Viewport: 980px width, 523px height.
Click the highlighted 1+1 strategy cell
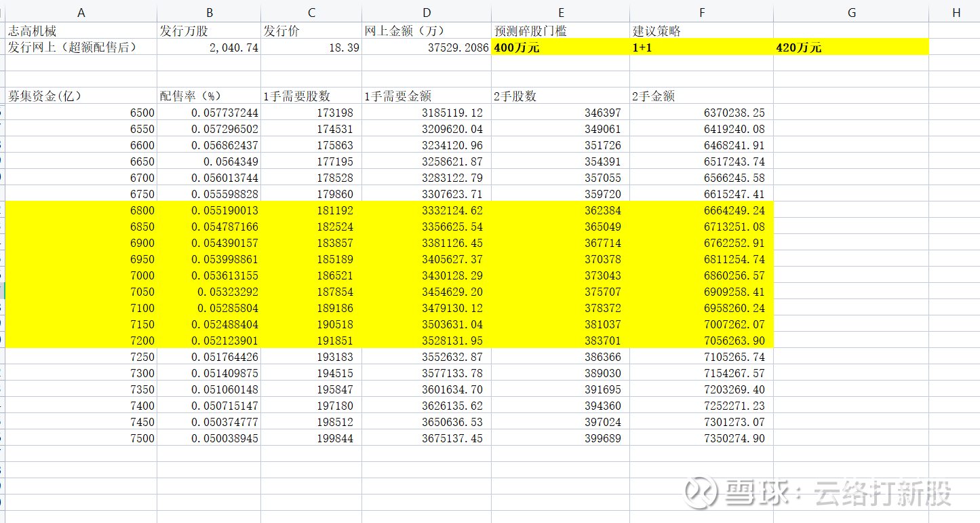click(x=702, y=47)
